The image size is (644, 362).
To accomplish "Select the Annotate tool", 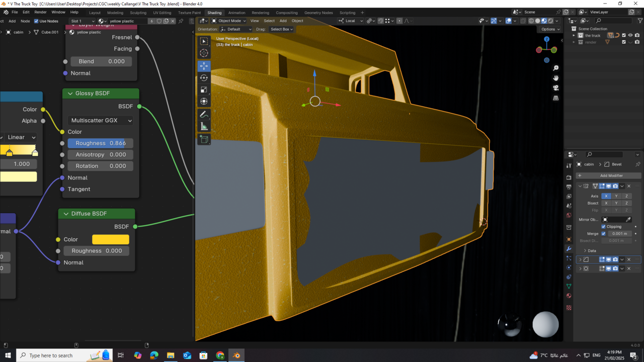I will tap(204, 115).
